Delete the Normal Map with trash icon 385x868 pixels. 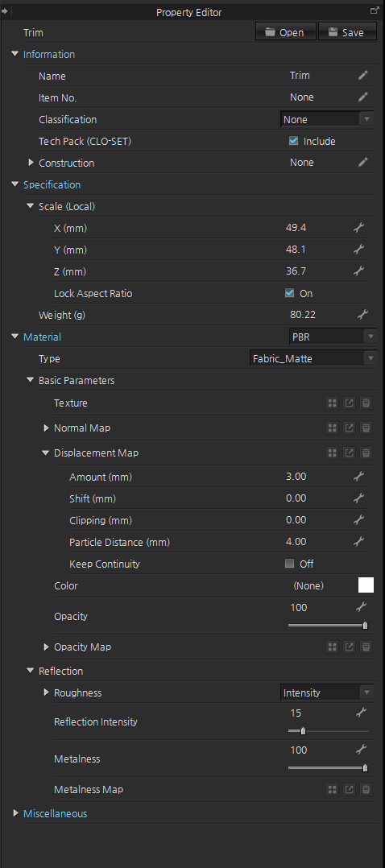click(366, 428)
